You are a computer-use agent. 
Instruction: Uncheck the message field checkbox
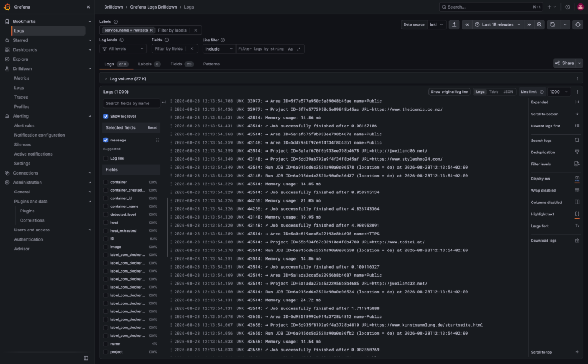click(106, 140)
